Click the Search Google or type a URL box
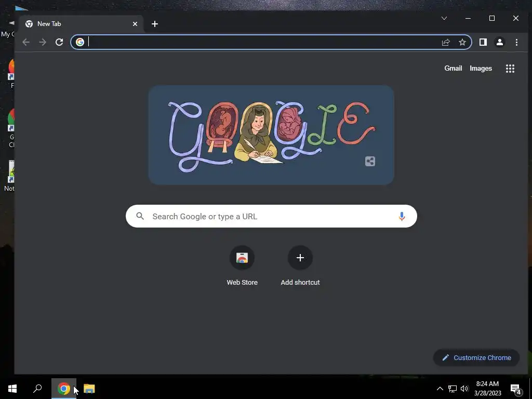The image size is (532, 399). (x=271, y=216)
